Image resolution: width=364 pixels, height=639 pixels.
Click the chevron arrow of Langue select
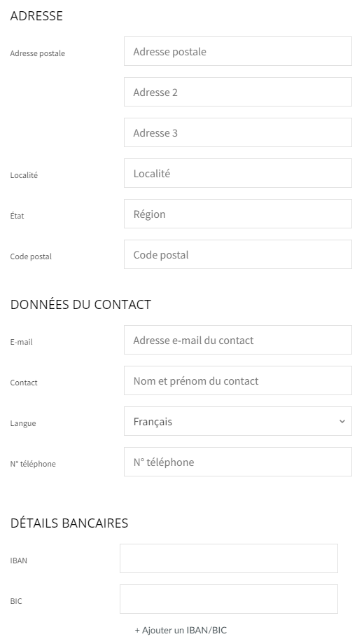pyautogui.click(x=342, y=421)
